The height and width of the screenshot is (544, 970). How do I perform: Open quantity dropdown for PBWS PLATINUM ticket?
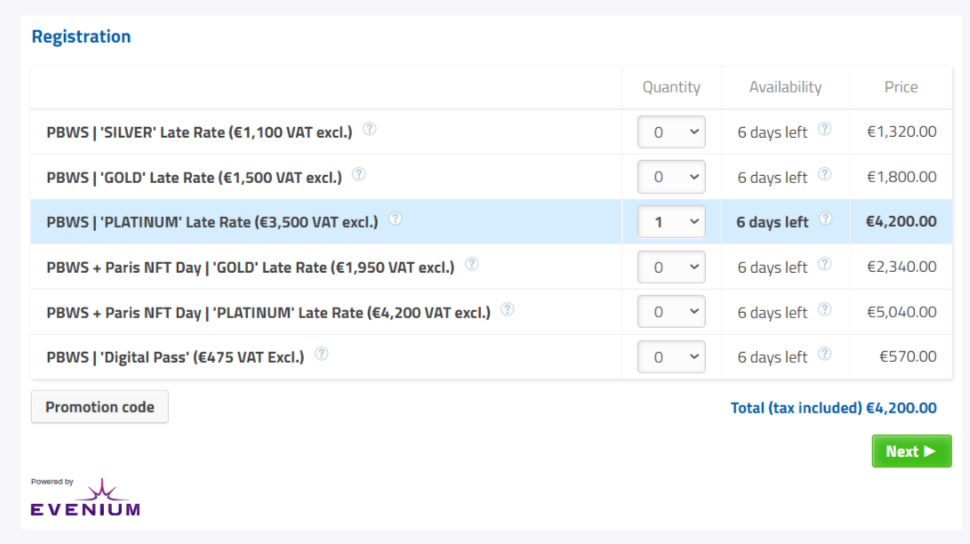coord(671,222)
